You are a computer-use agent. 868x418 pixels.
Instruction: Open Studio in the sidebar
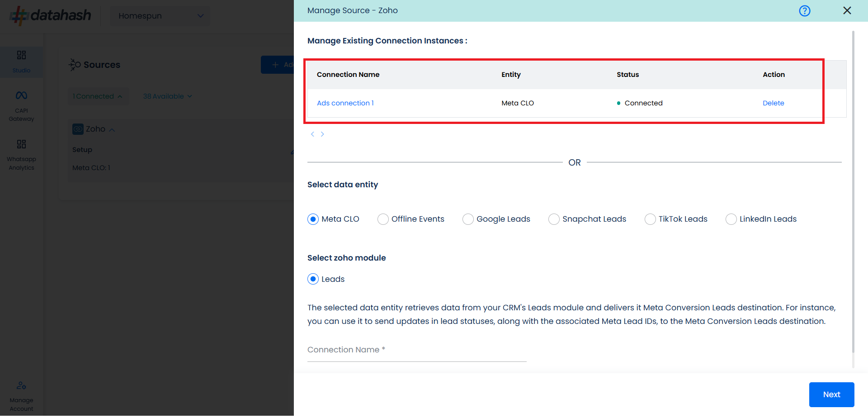pos(21,62)
